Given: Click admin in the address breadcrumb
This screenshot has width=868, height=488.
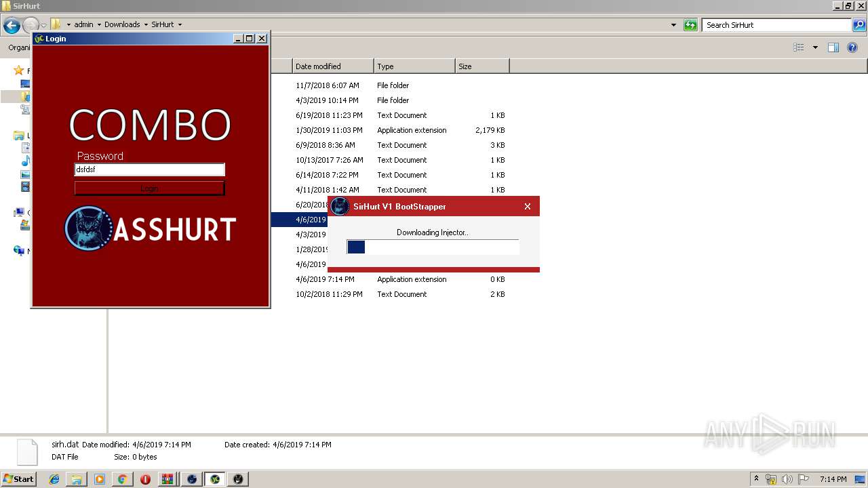Looking at the screenshot, I should 83,24.
